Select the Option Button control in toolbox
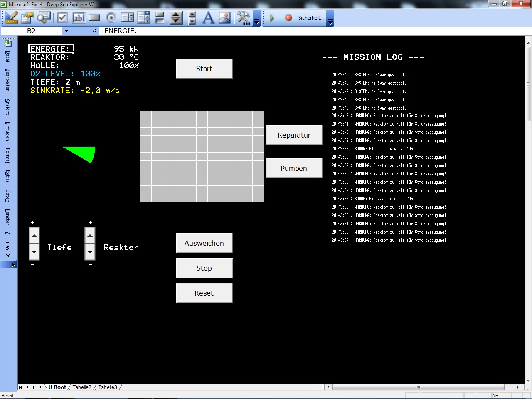The width and height of the screenshot is (532, 399). coord(111,18)
